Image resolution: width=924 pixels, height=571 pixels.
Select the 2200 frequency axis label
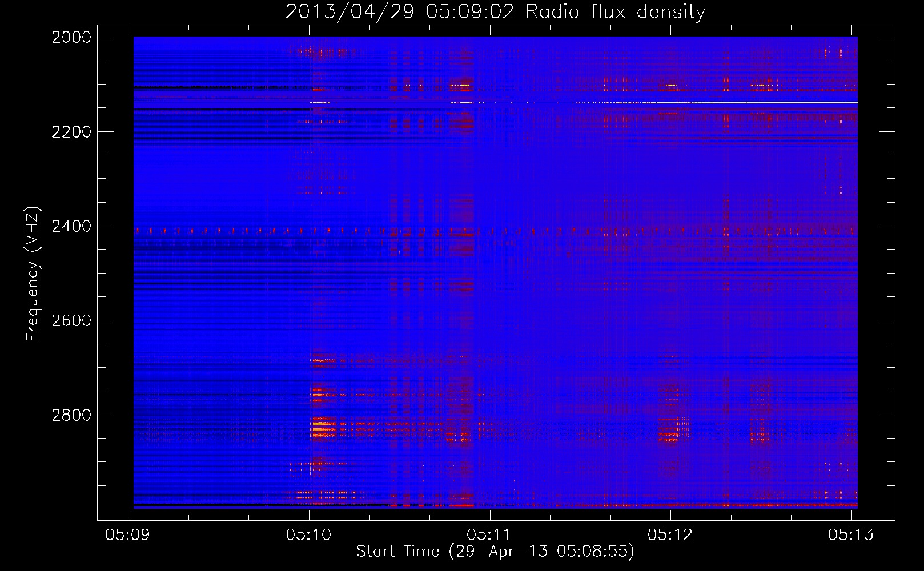(x=71, y=132)
